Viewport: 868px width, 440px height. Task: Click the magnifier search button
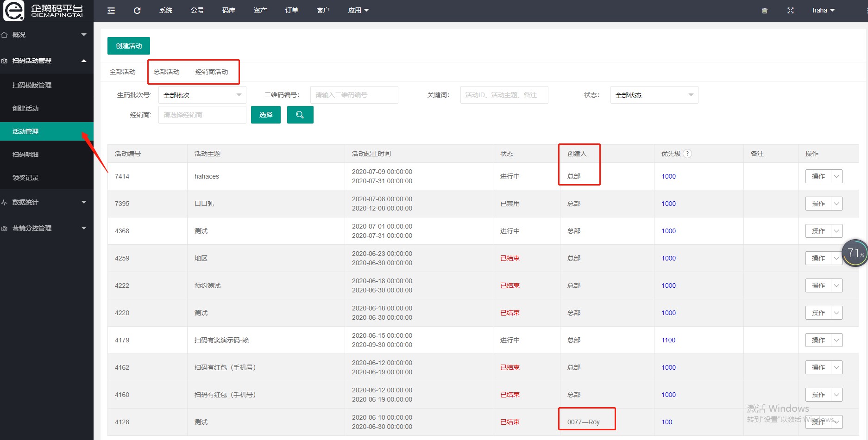point(300,115)
